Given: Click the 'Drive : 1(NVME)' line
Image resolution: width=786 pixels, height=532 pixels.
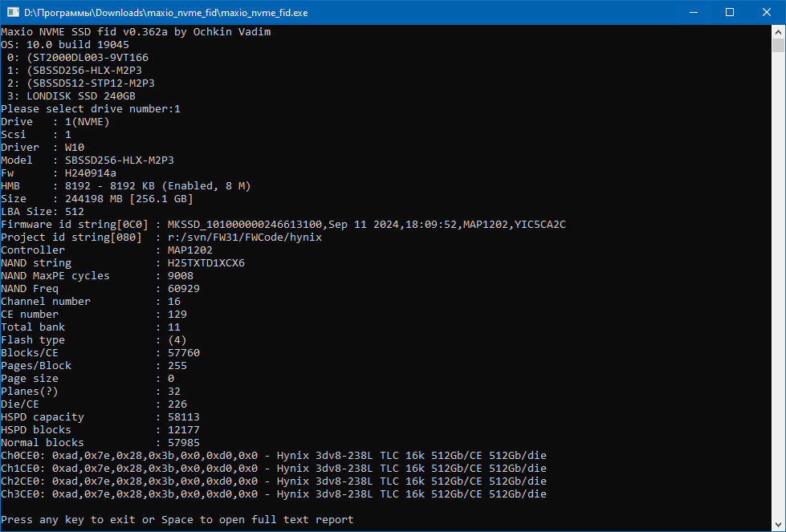Looking at the screenshot, I should tap(55, 122).
